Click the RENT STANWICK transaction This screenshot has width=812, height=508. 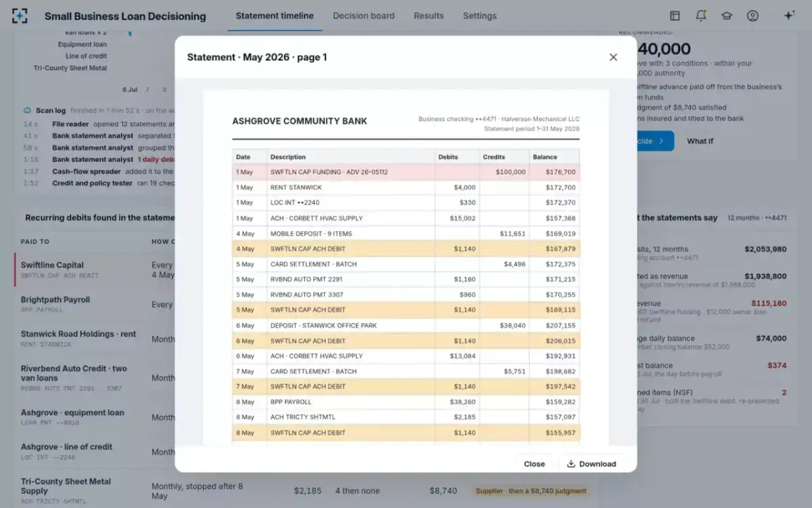click(x=406, y=188)
